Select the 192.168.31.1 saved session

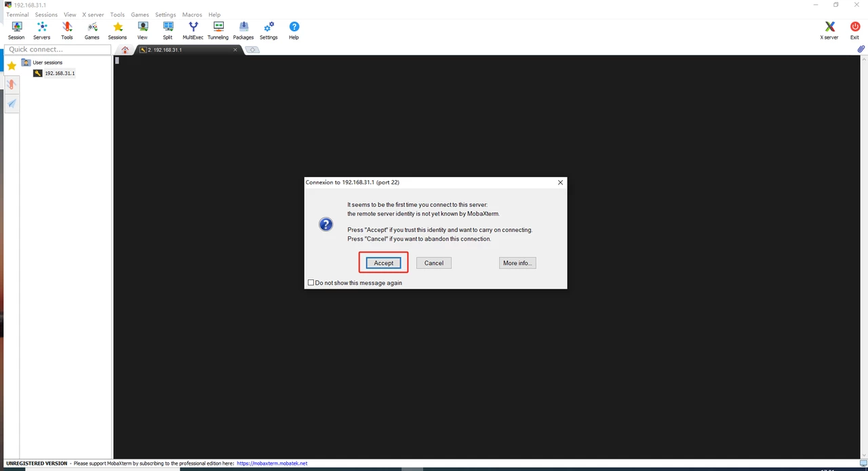coord(59,73)
